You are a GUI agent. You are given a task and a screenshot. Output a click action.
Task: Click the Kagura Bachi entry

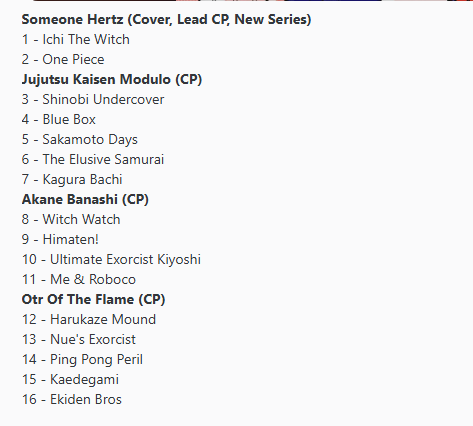(72, 180)
